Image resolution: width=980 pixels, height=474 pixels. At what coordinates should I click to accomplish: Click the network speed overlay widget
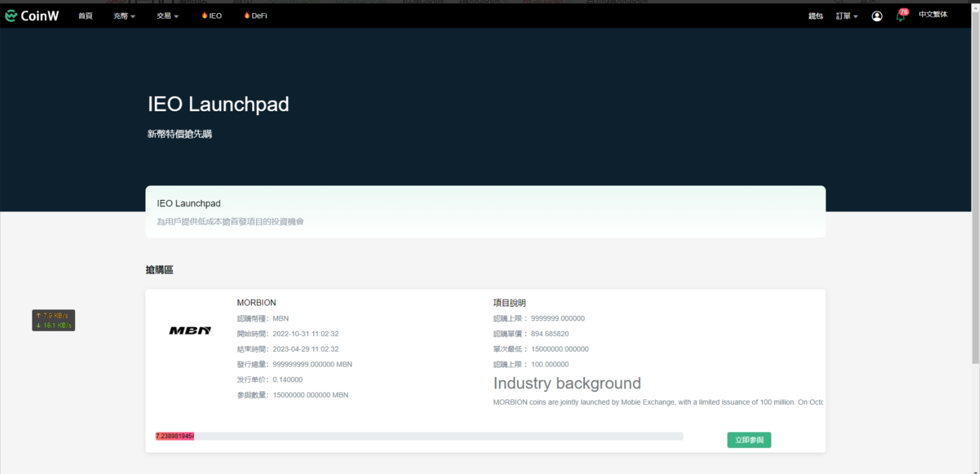point(54,321)
